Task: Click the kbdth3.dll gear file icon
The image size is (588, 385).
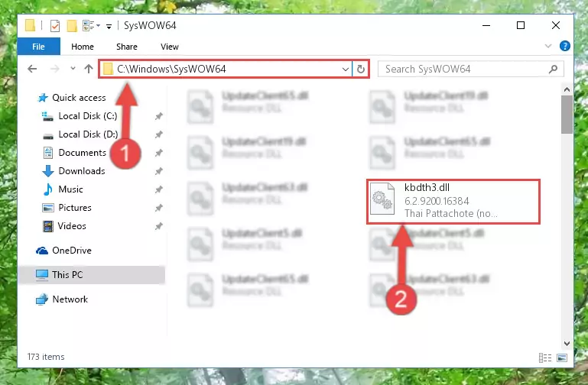Action: (382, 199)
